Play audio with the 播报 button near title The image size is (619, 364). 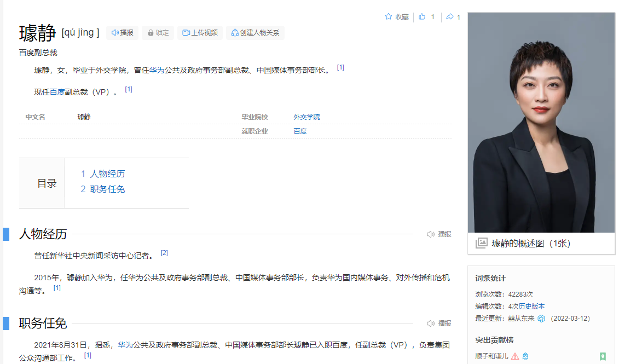pos(123,33)
